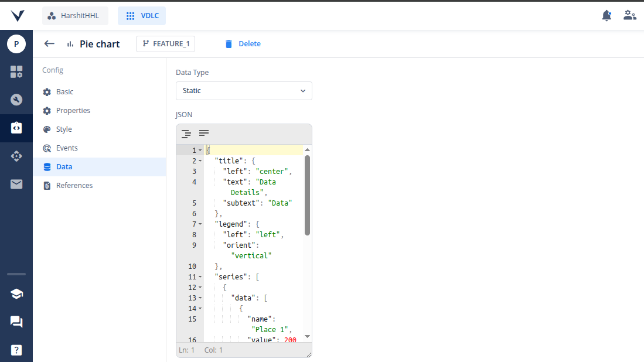The width and height of the screenshot is (644, 362).
Task: Open the user management icon
Action: 630,16
